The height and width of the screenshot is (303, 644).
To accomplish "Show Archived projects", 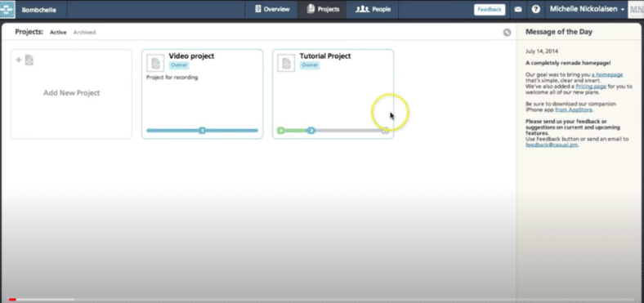I will pyautogui.click(x=84, y=33).
